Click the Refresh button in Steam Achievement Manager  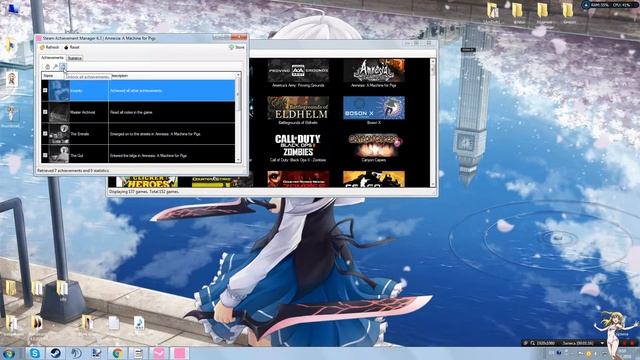coord(49,47)
